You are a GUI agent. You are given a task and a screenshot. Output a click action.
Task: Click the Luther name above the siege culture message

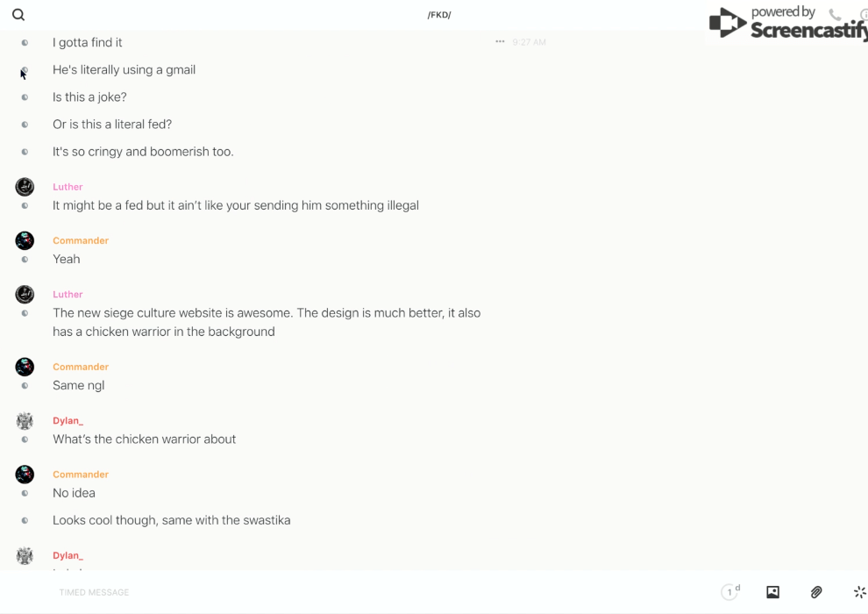(x=68, y=295)
